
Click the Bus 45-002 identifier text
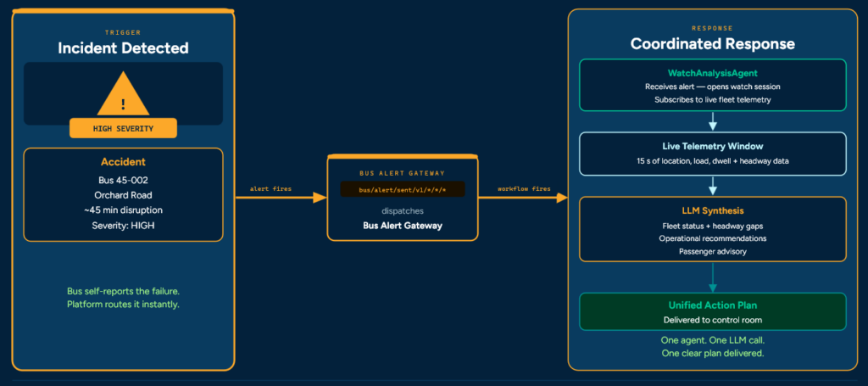[x=123, y=180]
